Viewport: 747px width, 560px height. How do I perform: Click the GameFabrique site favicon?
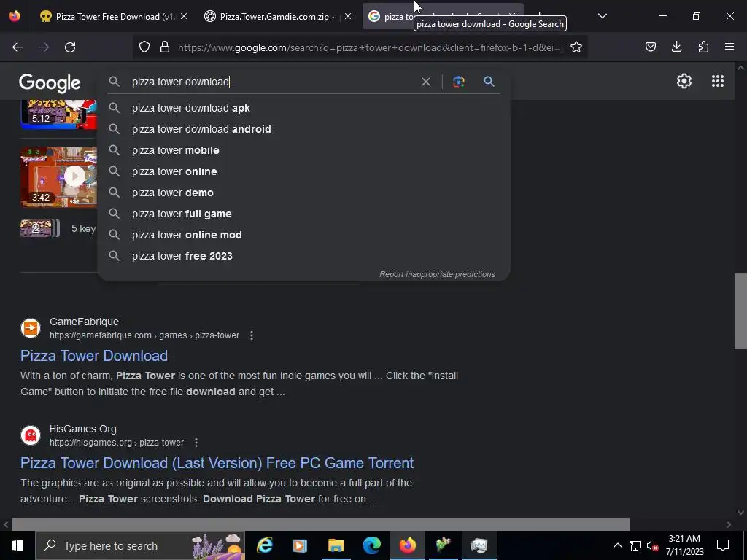[x=31, y=328]
